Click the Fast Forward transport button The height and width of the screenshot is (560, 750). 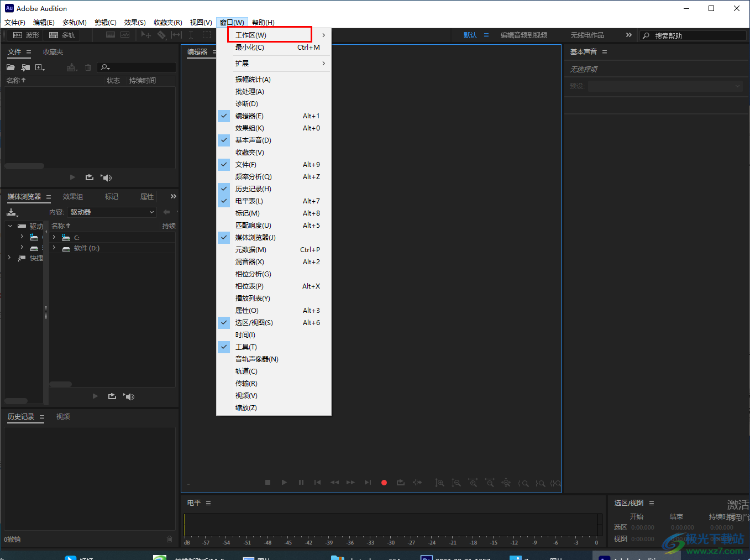351,482
